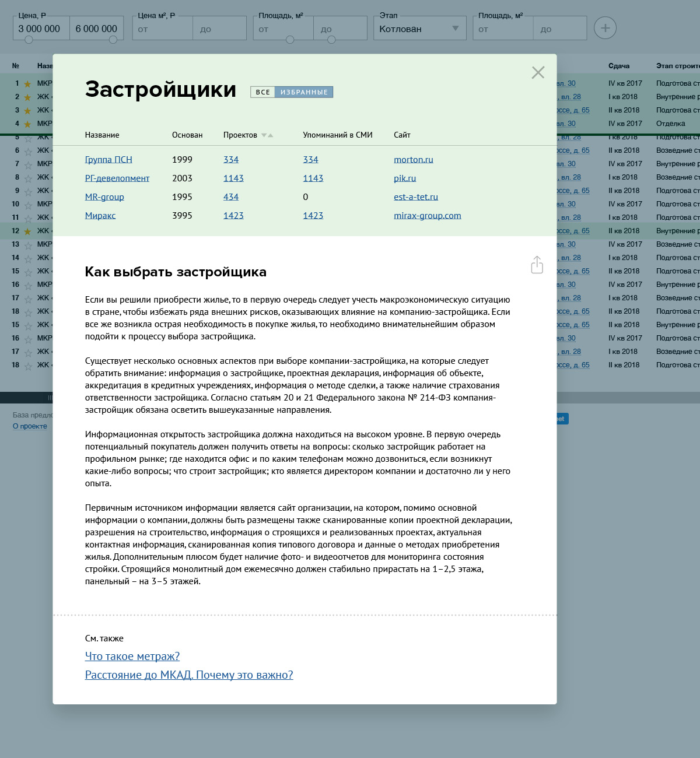Viewport: 700px width, 758px height.
Task: Switch to the Избранные tab
Action: [304, 92]
